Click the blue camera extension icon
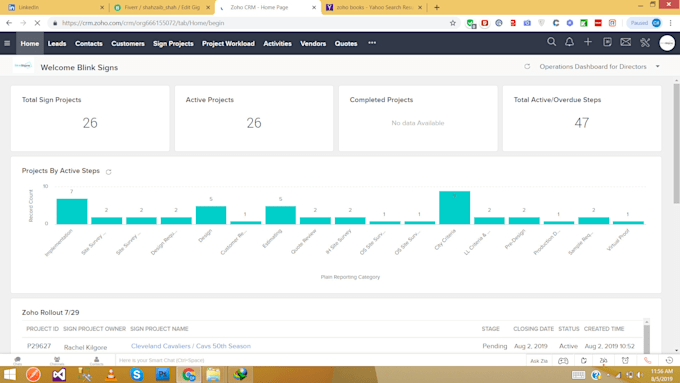 tap(527, 23)
